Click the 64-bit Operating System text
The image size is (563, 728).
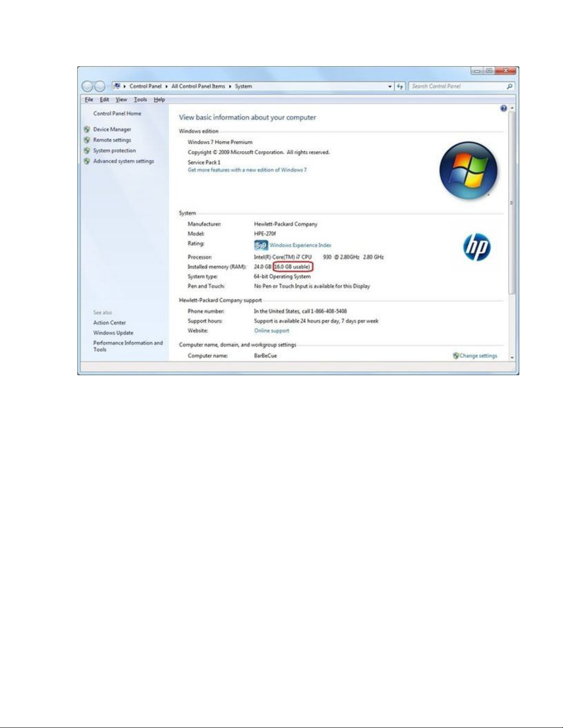pos(282,277)
